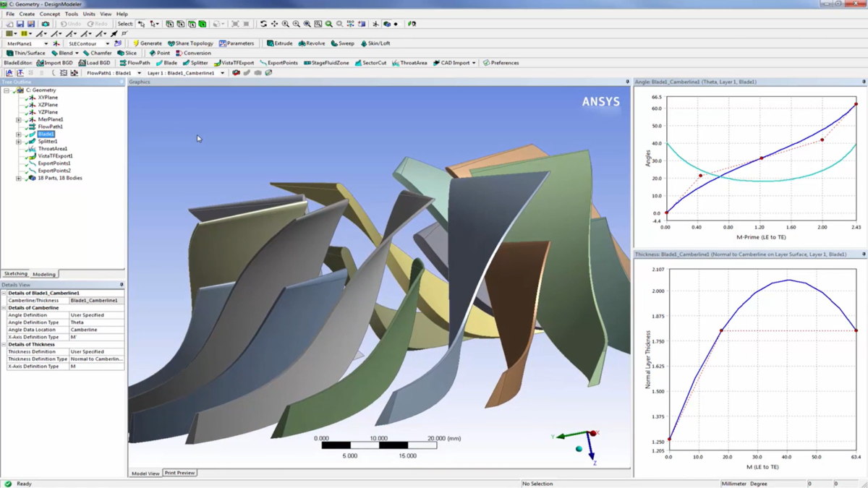This screenshot has width=868, height=488.
Task: Click the StageFluidZone tool
Action: (326, 63)
